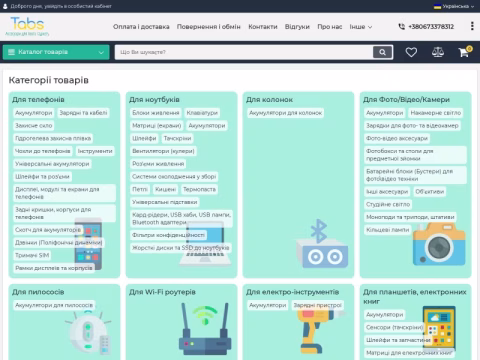The height and width of the screenshot is (360, 480).
Task: Click the phone handset icon
Action: 402,26
